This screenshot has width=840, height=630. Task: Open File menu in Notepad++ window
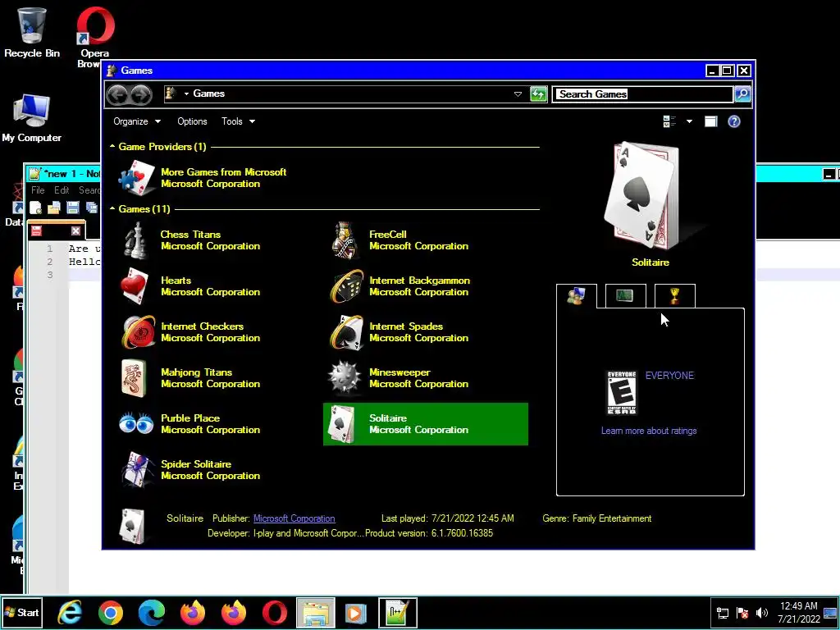[38, 190]
